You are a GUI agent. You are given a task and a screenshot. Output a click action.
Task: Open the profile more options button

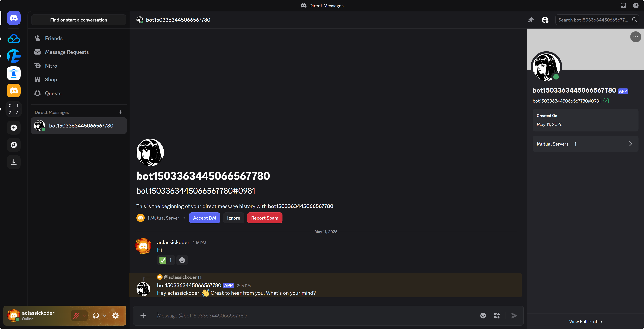coord(636,37)
